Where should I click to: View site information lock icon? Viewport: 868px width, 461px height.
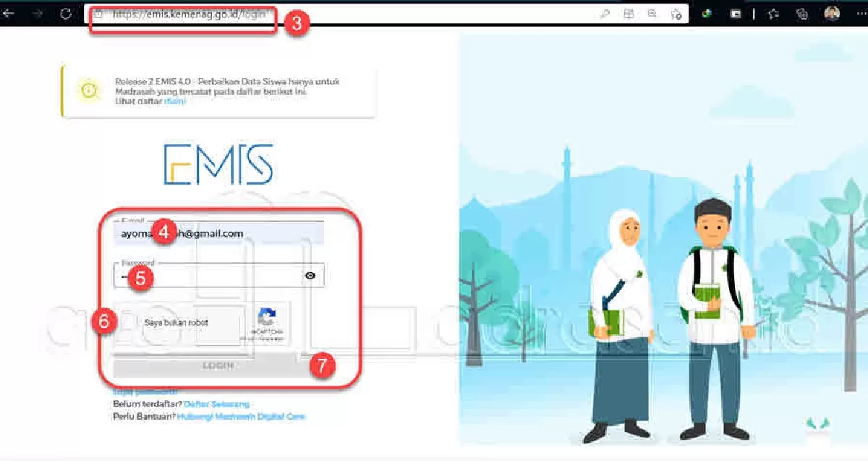click(x=98, y=14)
